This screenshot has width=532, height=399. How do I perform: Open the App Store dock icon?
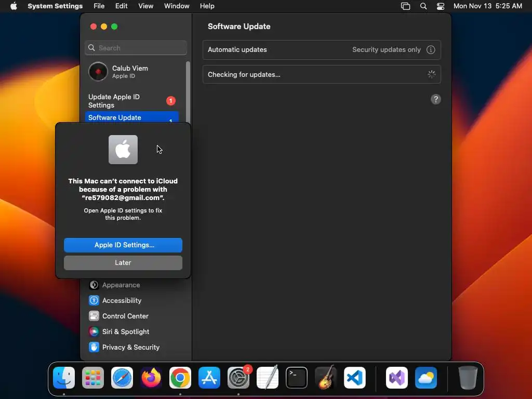209,378
